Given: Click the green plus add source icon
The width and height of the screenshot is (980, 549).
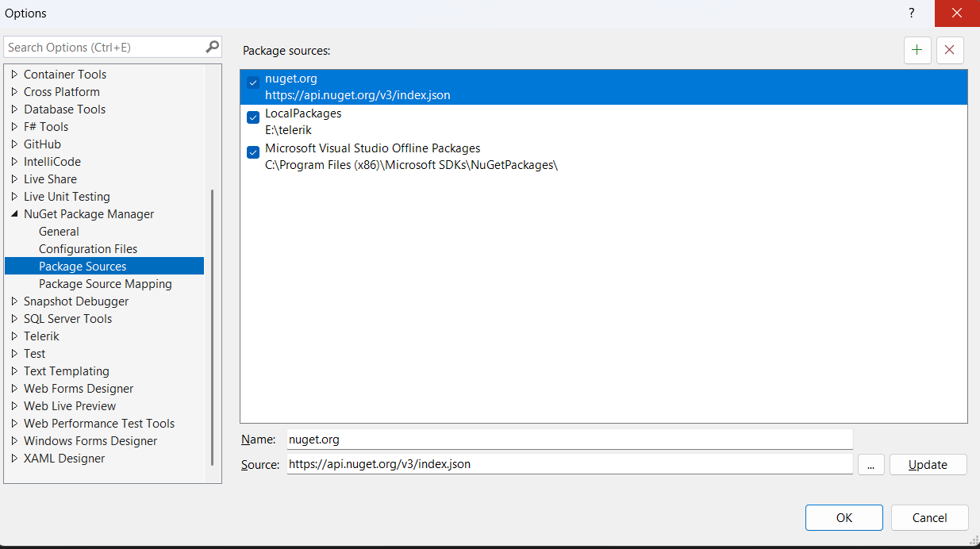Looking at the screenshot, I should point(917,50).
